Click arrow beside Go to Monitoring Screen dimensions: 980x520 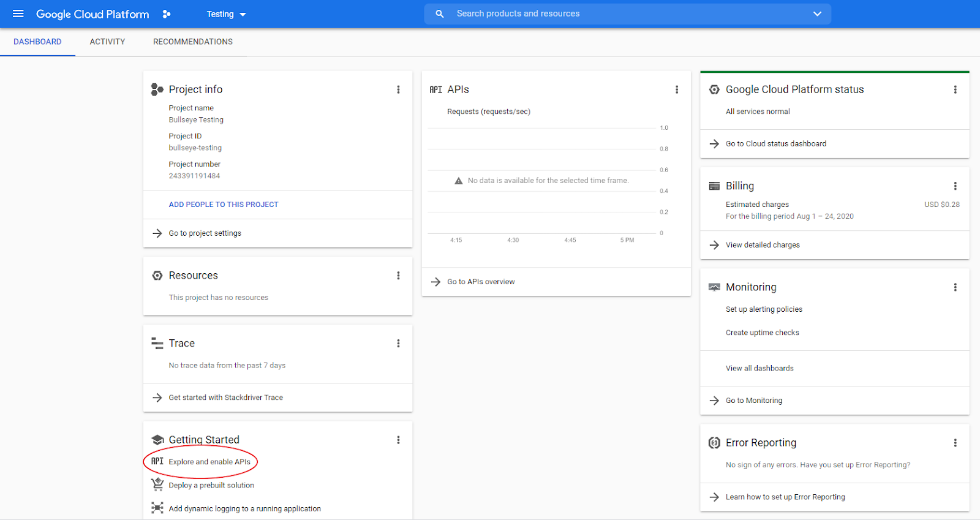click(x=714, y=401)
